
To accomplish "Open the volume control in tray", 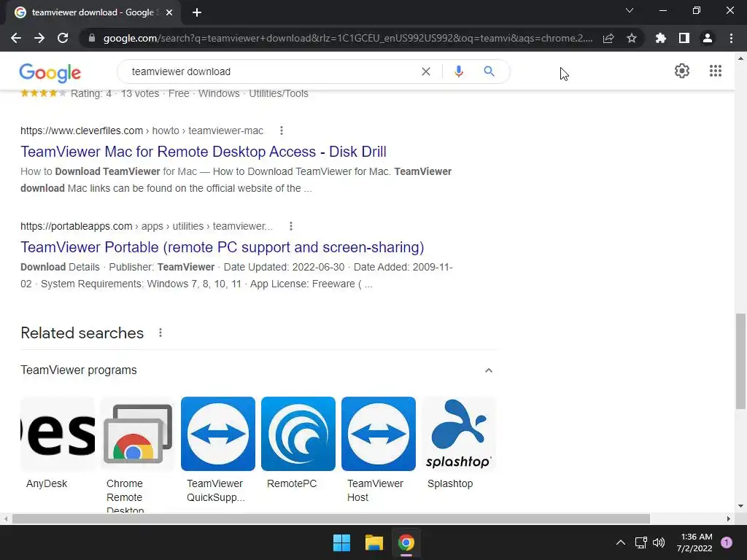I will (659, 542).
